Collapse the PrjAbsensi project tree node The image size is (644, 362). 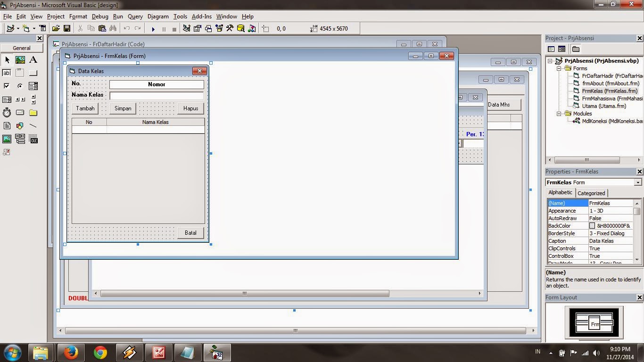[550, 61]
